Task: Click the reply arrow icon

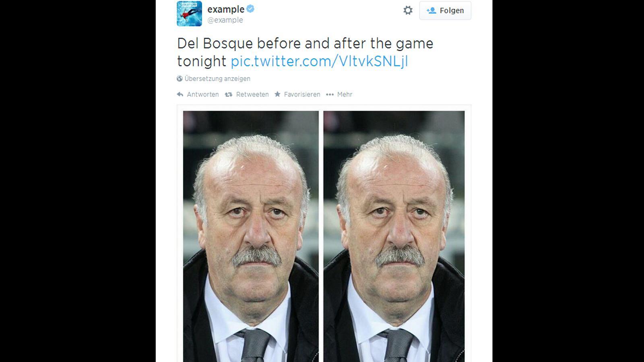Action: pyautogui.click(x=180, y=95)
